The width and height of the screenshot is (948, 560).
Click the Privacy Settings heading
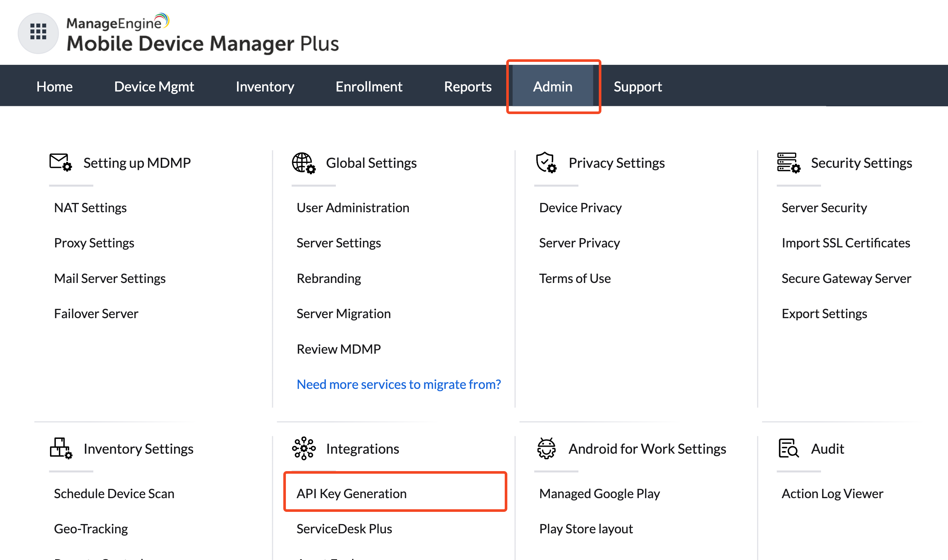(x=617, y=163)
